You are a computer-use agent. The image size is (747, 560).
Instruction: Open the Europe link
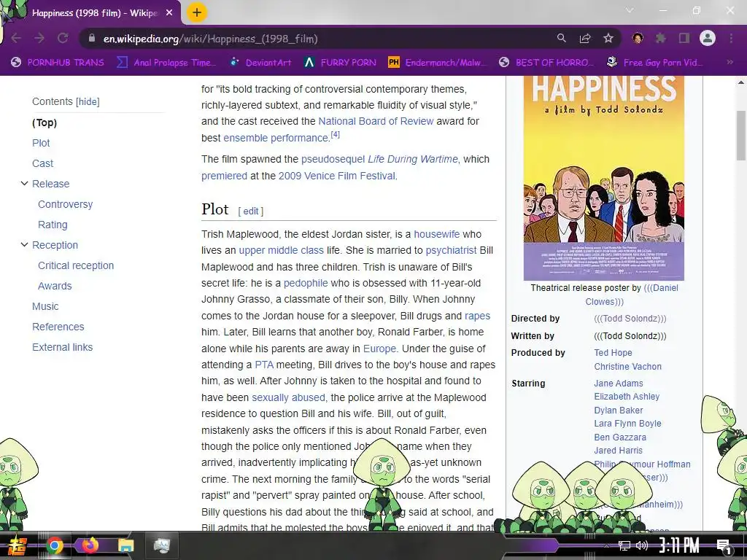(379, 349)
